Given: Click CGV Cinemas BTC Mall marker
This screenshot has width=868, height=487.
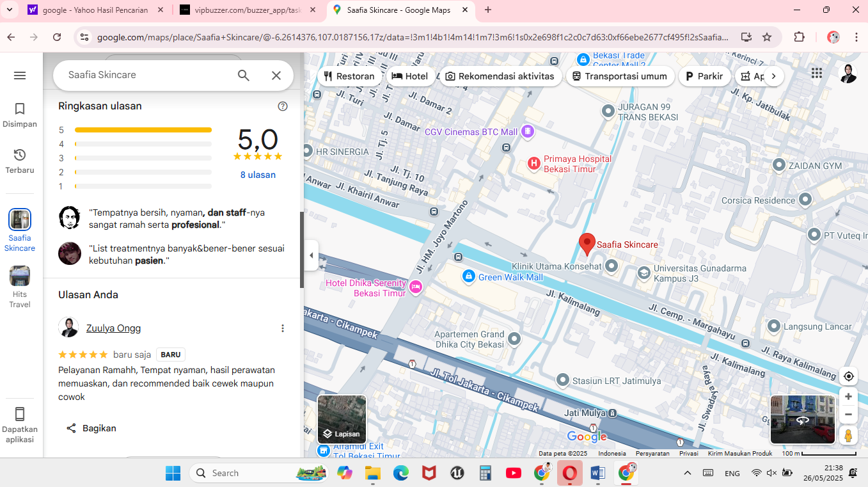Looking at the screenshot, I should [x=527, y=132].
